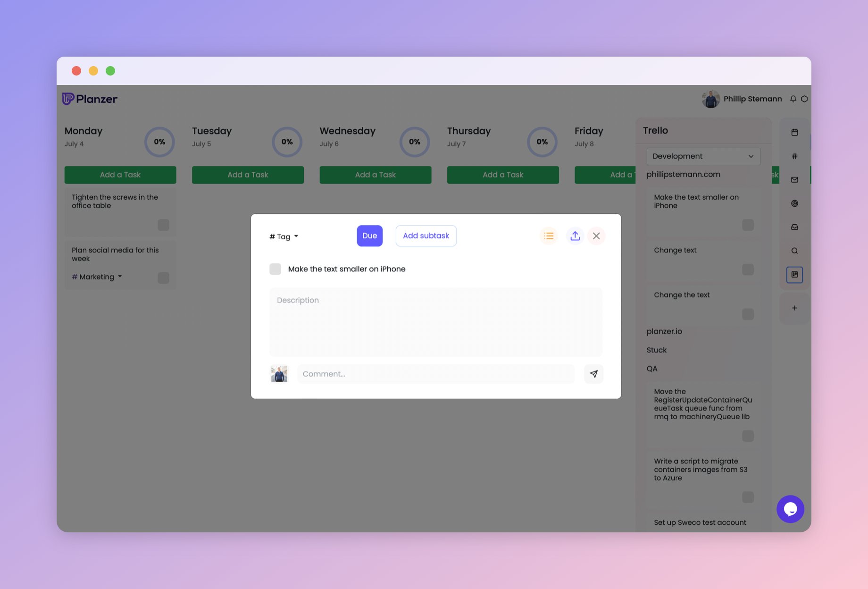Open the Development board dropdown
The height and width of the screenshot is (589, 868).
pos(703,156)
